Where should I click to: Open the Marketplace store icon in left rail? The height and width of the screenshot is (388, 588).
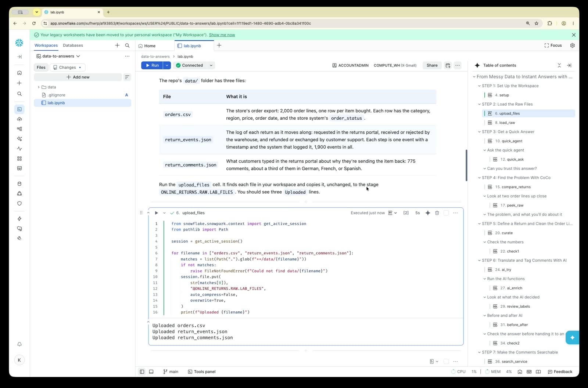pos(19,168)
